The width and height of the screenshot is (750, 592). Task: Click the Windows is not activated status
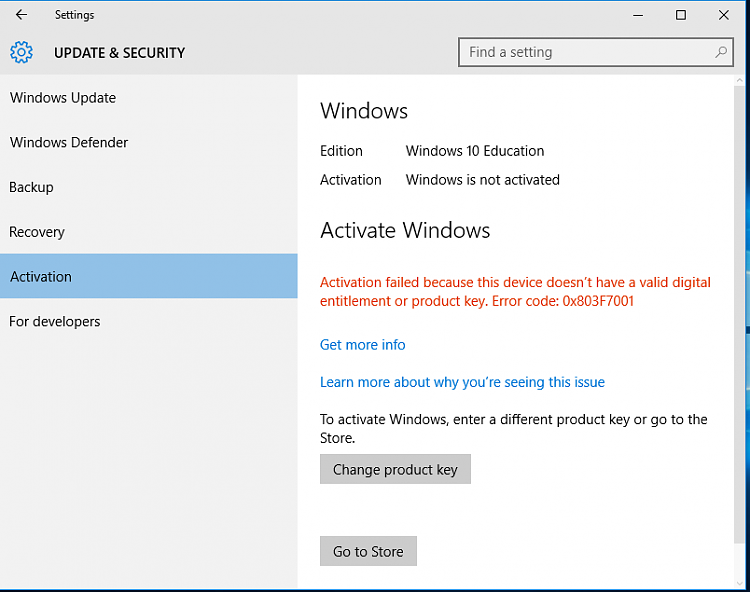click(x=483, y=180)
